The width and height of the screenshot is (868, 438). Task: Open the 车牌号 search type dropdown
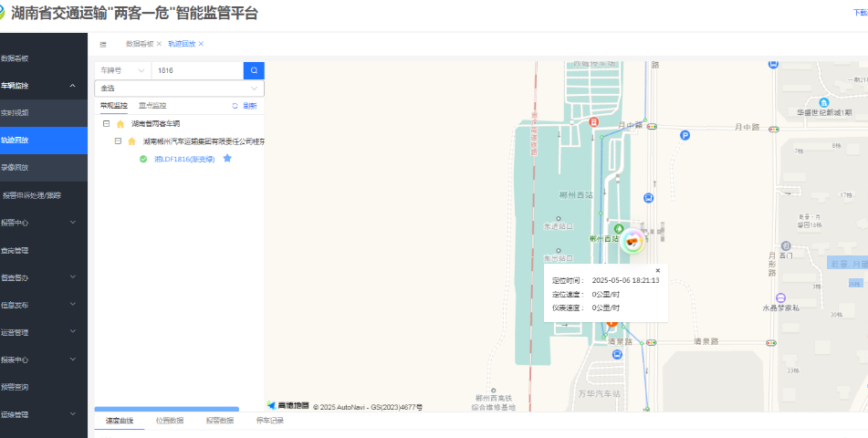click(122, 70)
